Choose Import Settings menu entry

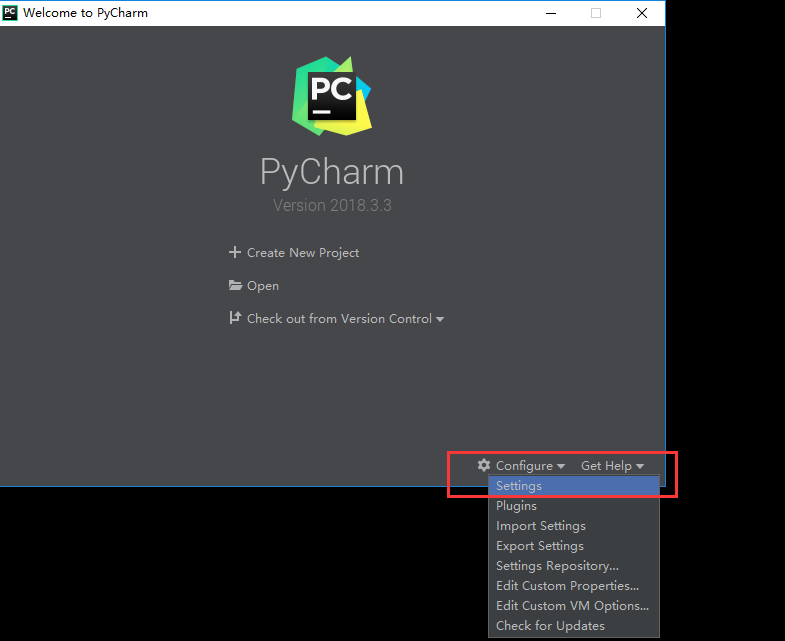tap(574, 526)
